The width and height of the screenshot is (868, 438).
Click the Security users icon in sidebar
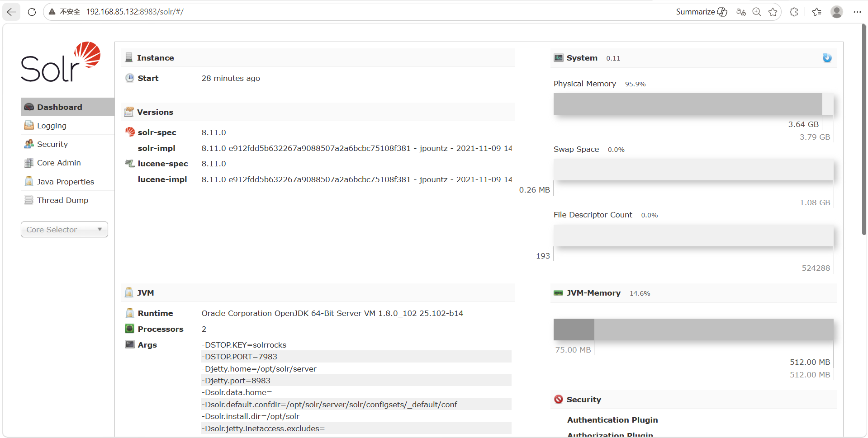click(x=29, y=144)
